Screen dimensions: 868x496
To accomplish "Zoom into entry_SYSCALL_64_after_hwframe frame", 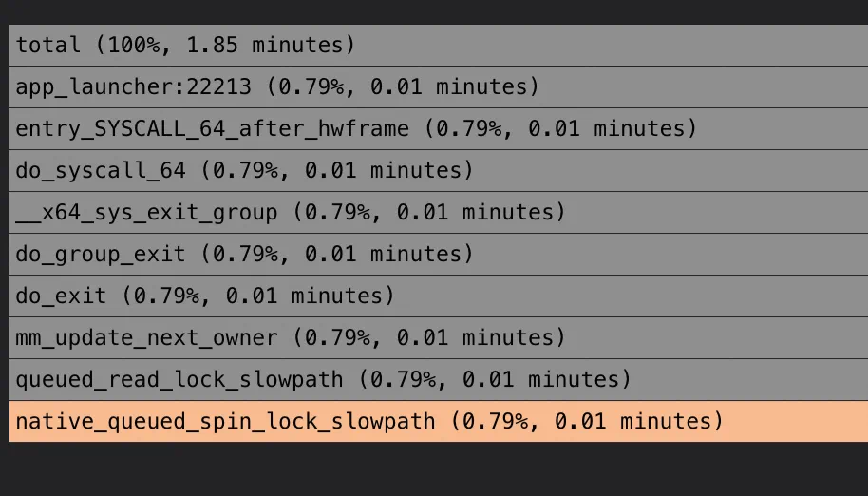I will click(439, 128).
